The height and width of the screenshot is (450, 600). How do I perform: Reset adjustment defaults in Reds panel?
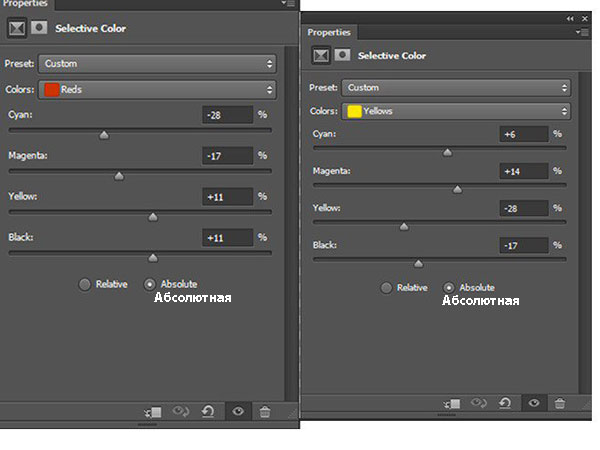pyautogui.click(x=208, y=412)
